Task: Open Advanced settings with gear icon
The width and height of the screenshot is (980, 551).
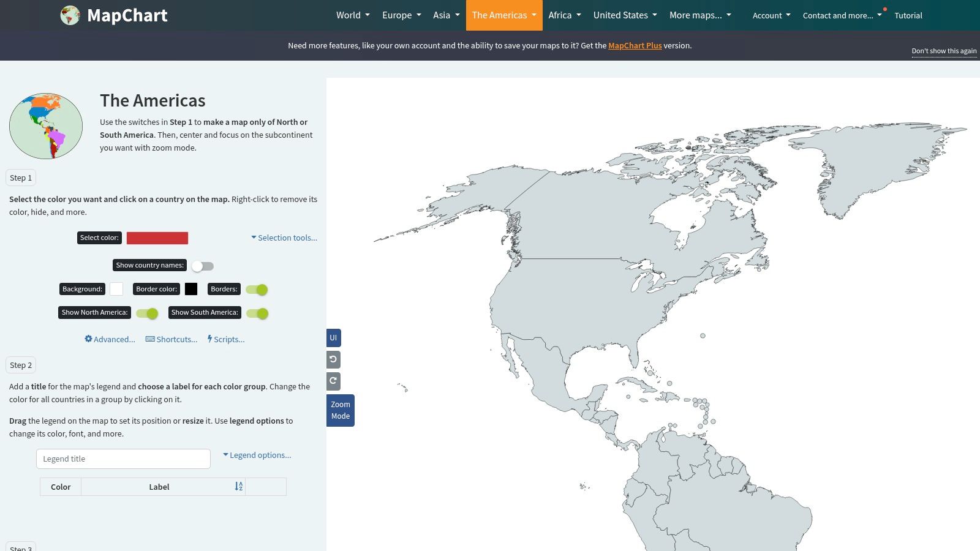Action: click(110, 339)
